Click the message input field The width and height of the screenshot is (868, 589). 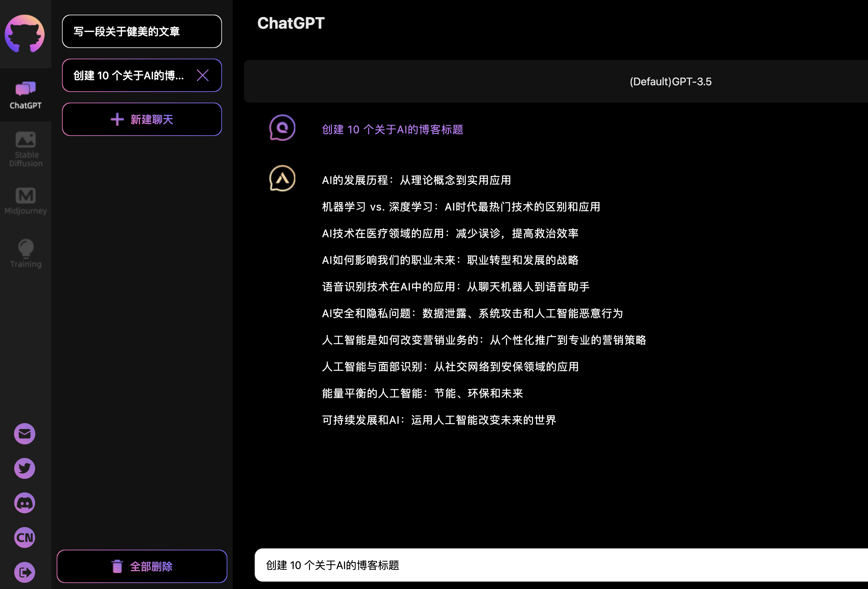(x=560, y=565)
